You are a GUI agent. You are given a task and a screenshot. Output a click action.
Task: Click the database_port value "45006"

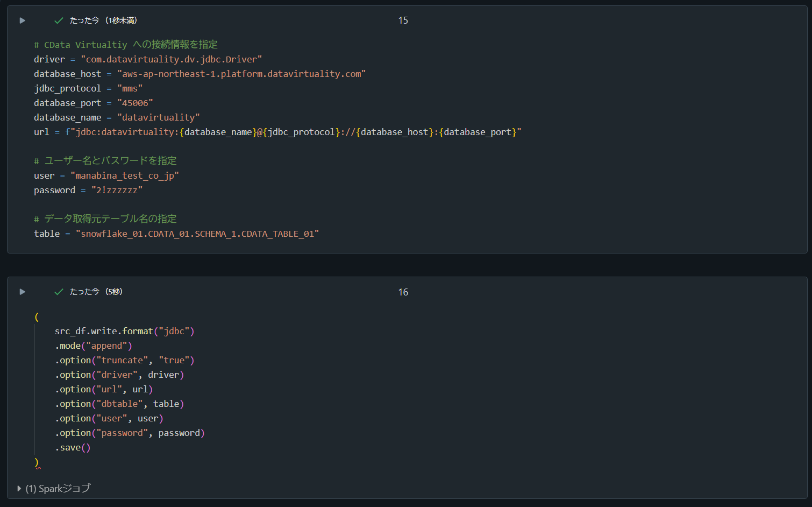(135, 103)
